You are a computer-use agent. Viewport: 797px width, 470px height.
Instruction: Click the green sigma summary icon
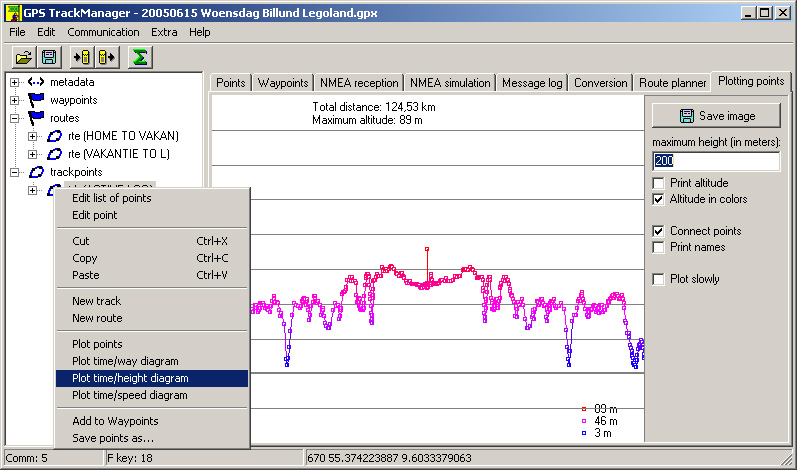pyautogui.click(x=141, y=57)
